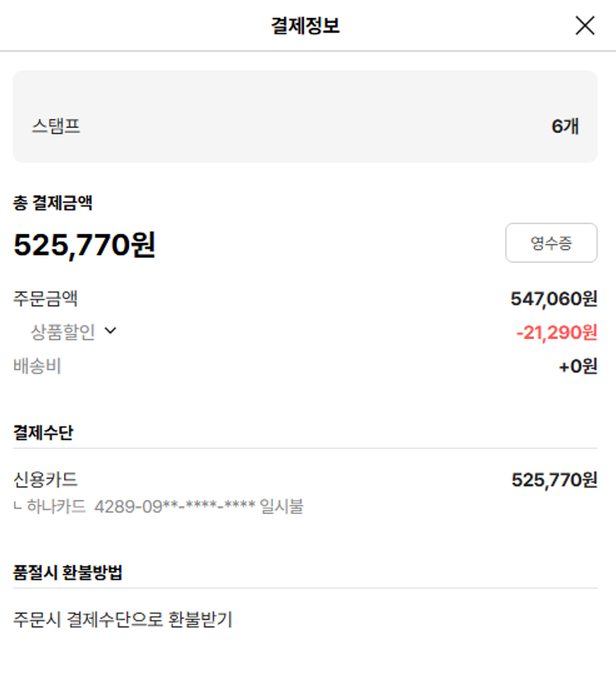Click the 주문시 결제수단으로 환불받기 text
The height and width of the screenshot is (675, 616).
click(x=123, y=619)
